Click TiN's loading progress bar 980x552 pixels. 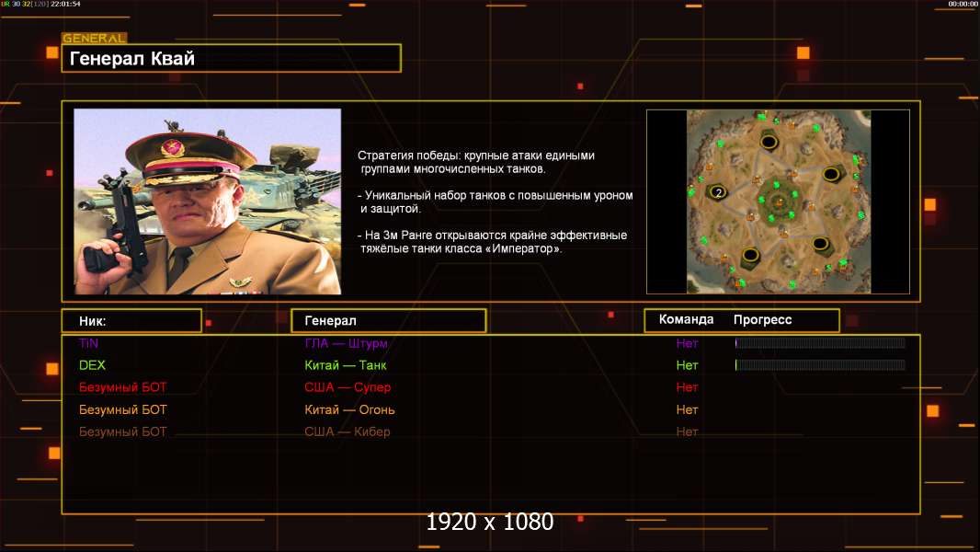point(820,343)
